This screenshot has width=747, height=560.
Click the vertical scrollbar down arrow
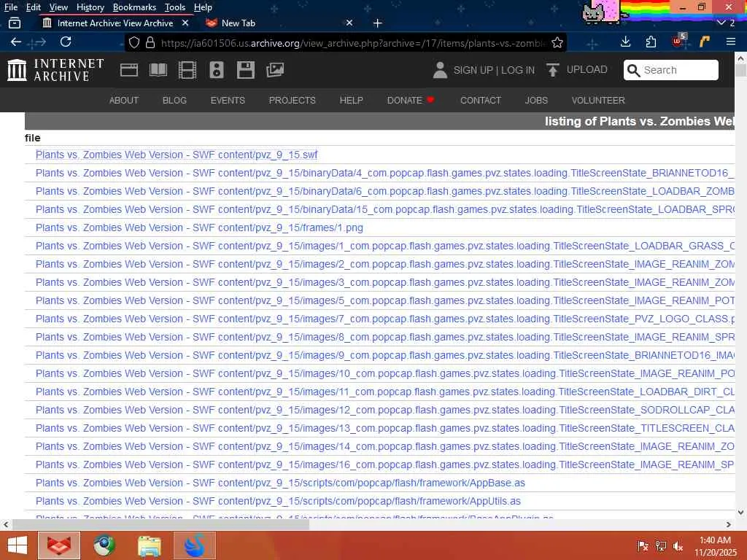click(741, 513)
